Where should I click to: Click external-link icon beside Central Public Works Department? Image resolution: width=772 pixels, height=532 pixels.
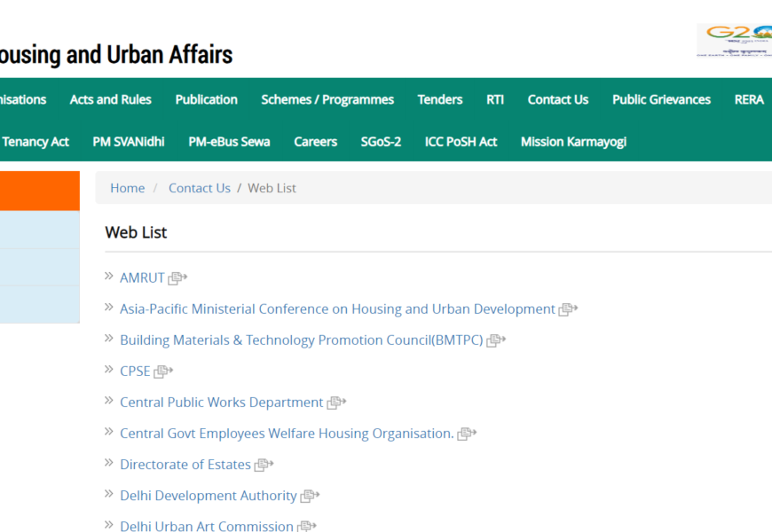click(337, 403)
